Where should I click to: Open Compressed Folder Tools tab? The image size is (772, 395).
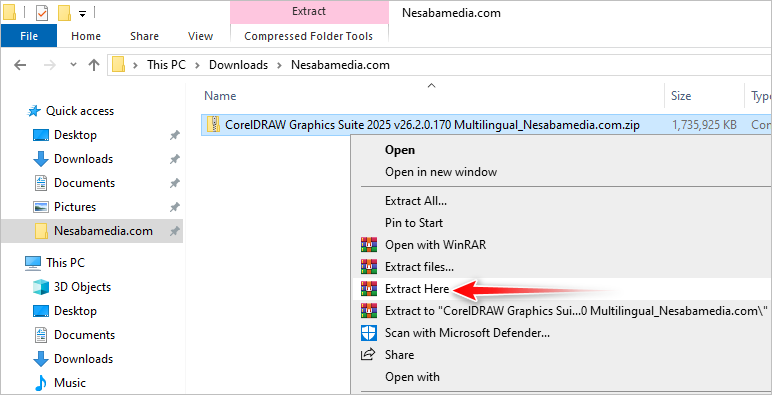click(x=309, y=36)
